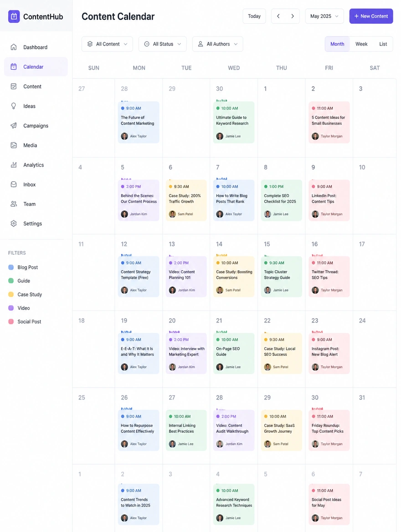Image resolution: width=401 pixels, height=532 pixels.
Task: Open Content Strategy Template (Free) card
Action: point(139,276)
